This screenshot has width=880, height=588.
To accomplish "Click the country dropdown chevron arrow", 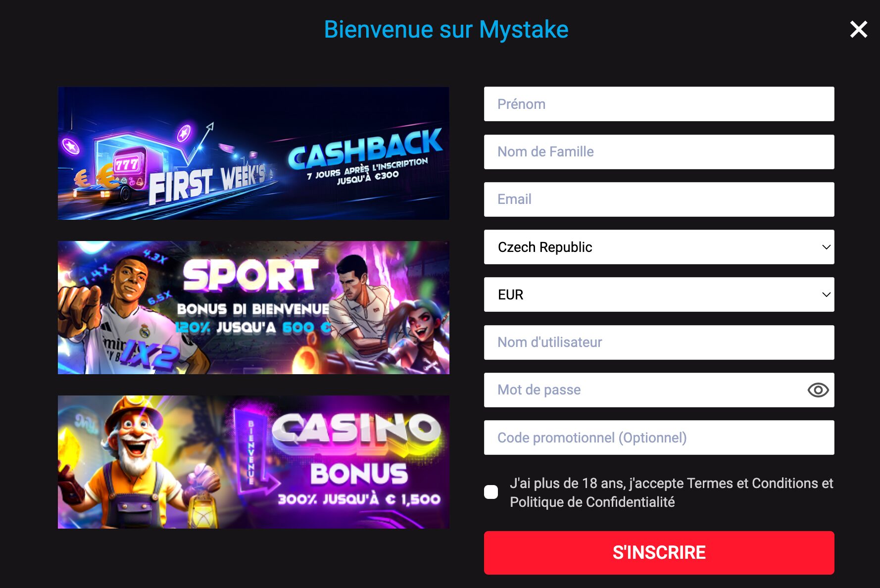I will click(x=826, y=247).
